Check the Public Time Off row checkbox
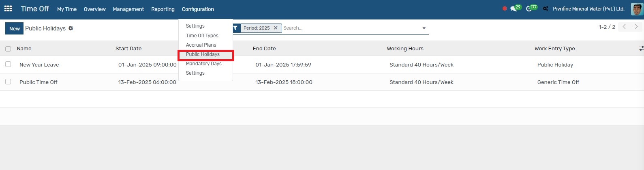644x170 pixels. point(8,82)
